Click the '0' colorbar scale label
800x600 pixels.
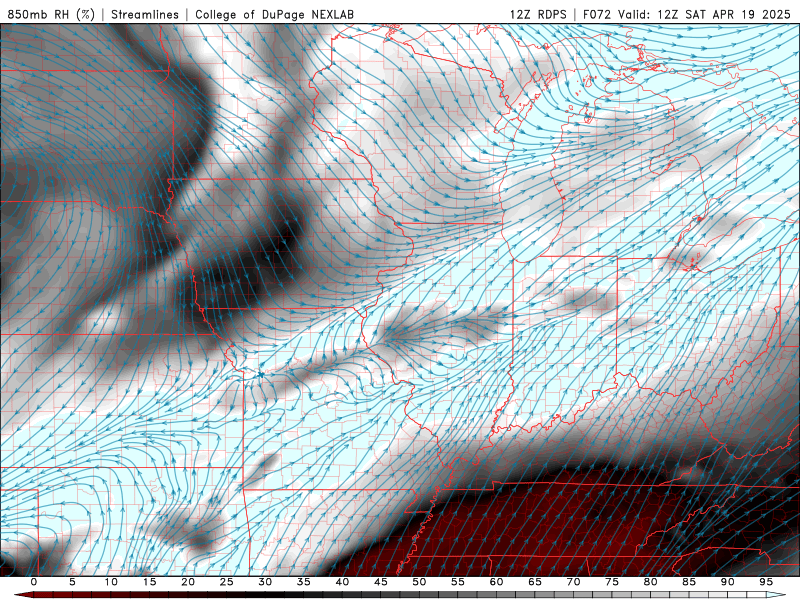(x=34, y=582)
